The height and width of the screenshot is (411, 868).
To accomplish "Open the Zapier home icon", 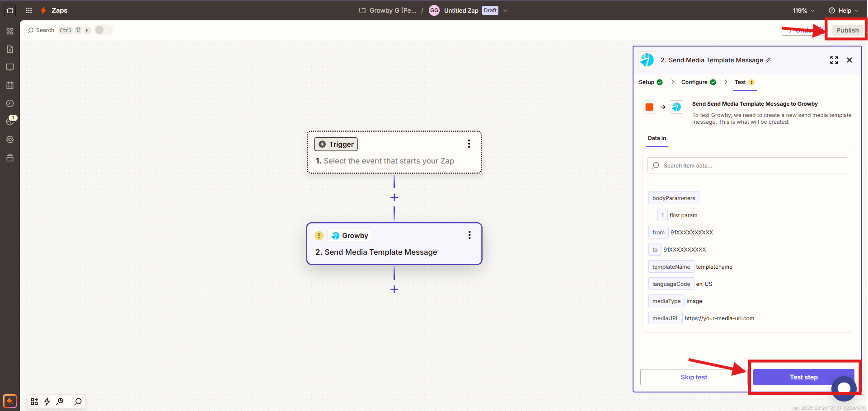I will (x=10, y=10).
